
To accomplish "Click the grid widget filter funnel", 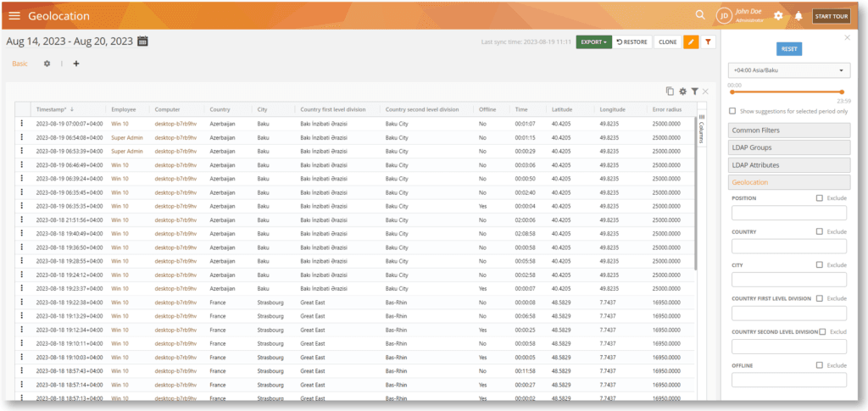I will [694, 92].
